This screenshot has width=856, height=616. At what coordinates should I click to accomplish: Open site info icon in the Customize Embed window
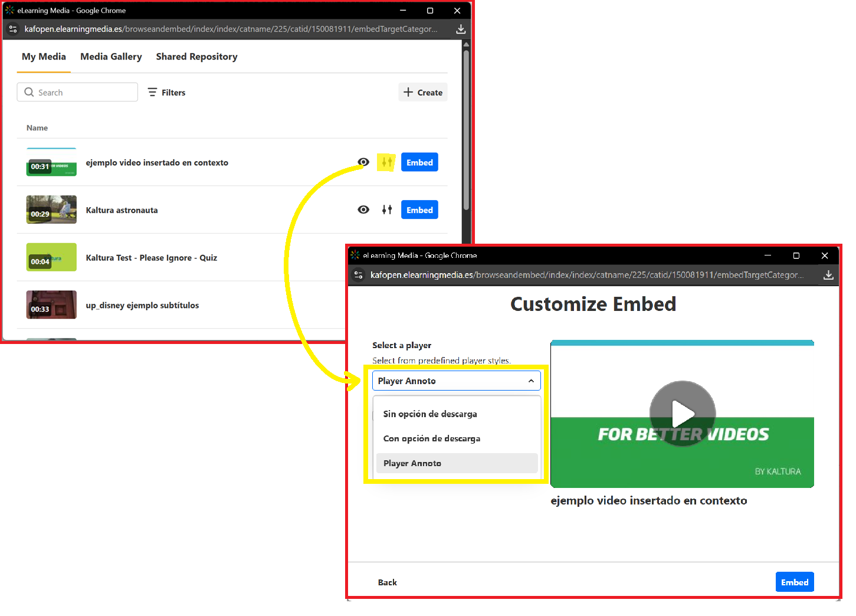tap(358, 275)
